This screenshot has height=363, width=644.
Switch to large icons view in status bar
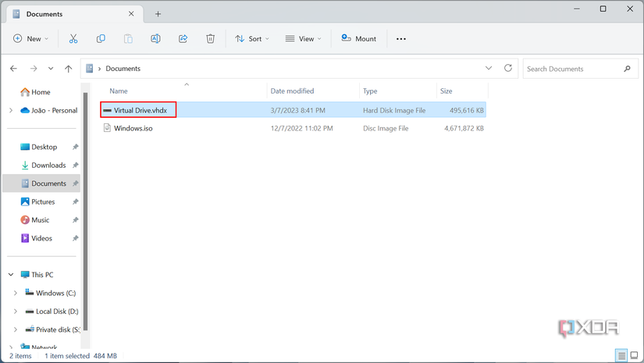click(x=634, y=355)
